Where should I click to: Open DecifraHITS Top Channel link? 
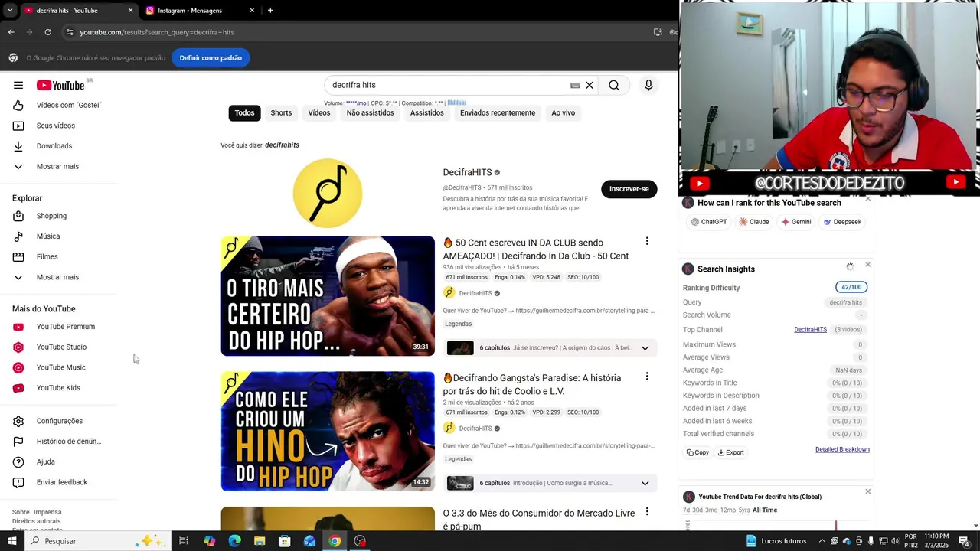click(x=810, y=330)
